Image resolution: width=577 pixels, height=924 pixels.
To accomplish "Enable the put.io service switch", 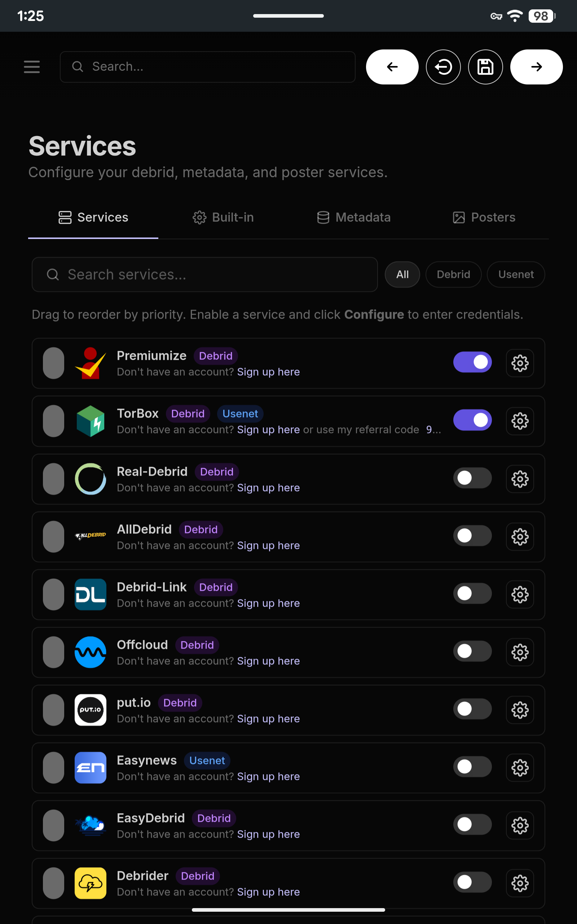I will point(472,709).
